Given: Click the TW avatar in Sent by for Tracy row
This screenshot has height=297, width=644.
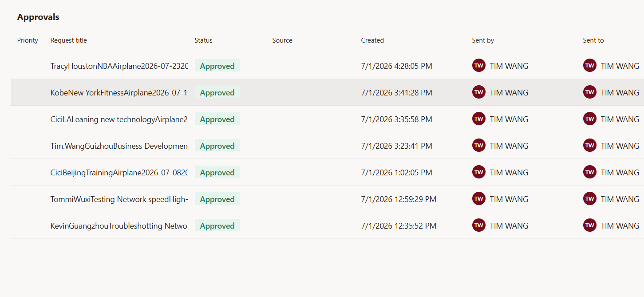Looking at the screenshot, I should tap(479, 66).
